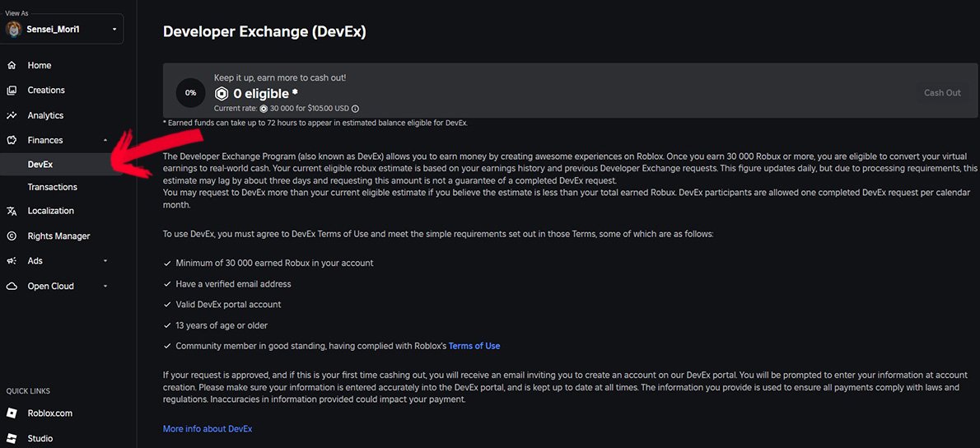Click the Home house icon in sidebar
Viewport: 980px width, 448px height.
point(12,66)
